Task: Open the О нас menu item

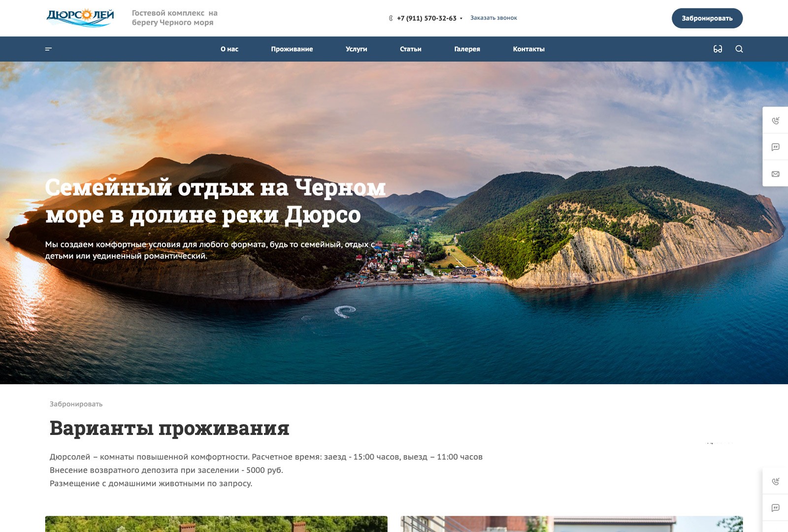Action: [229, 49]
